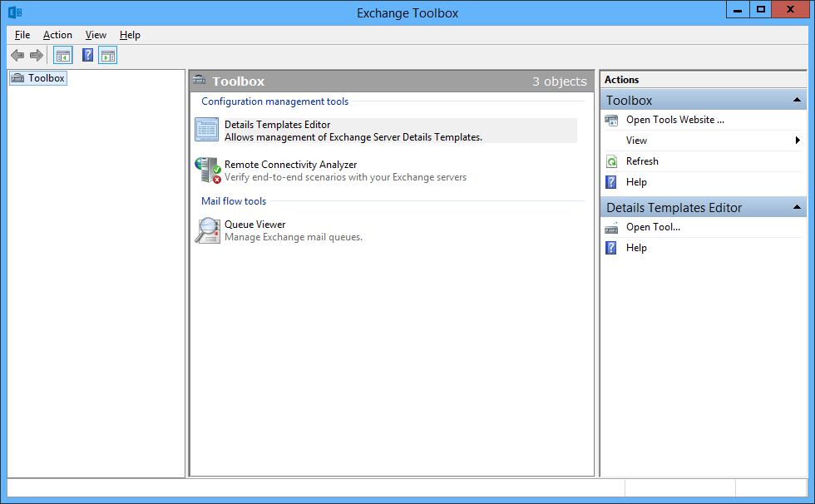The image size is (815, 504).
Task: Click the Details Templates Editor tool icon
Action: 207,130
